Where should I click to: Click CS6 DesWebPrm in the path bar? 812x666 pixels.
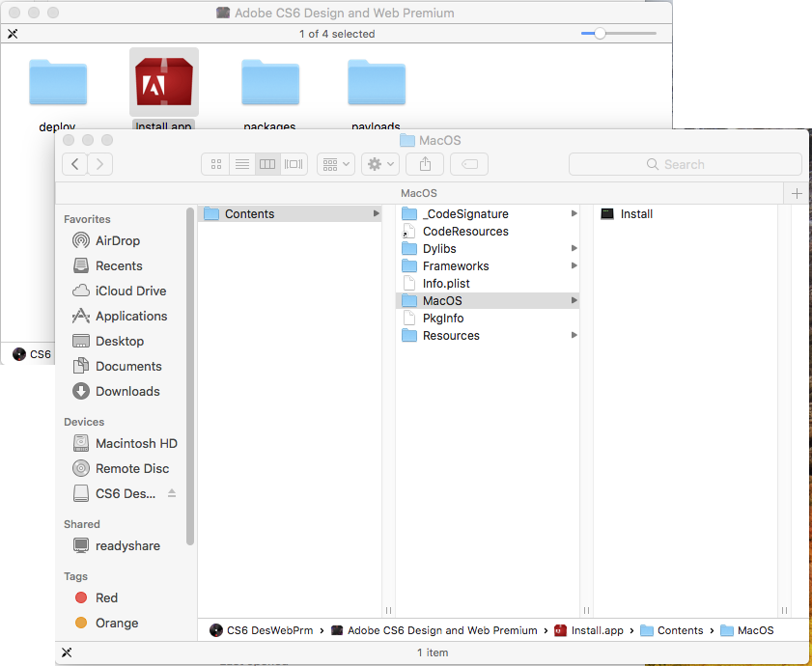(261, 631)
